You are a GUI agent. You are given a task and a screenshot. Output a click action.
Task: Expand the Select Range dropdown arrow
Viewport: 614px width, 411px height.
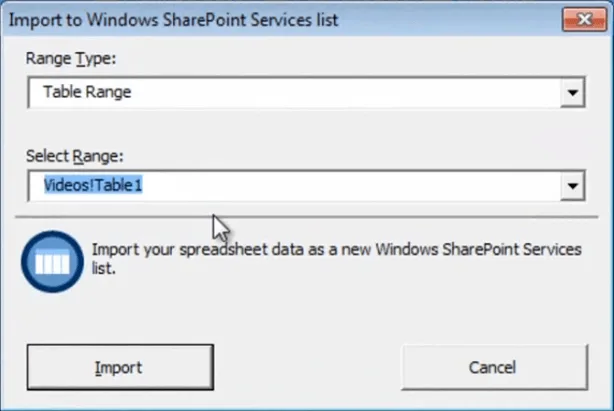pyautogui.click(x=571, y=186)
